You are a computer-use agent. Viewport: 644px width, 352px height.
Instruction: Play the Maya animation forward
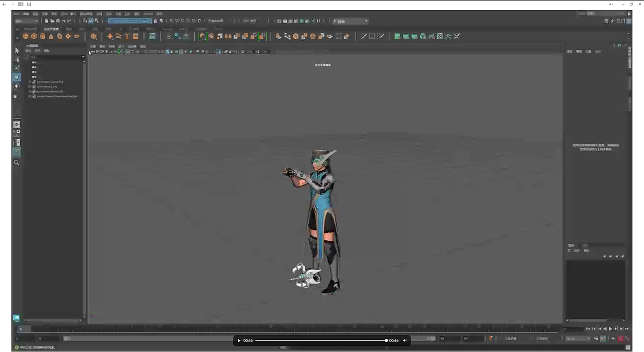pyautogui.click(x=611, y=329)
